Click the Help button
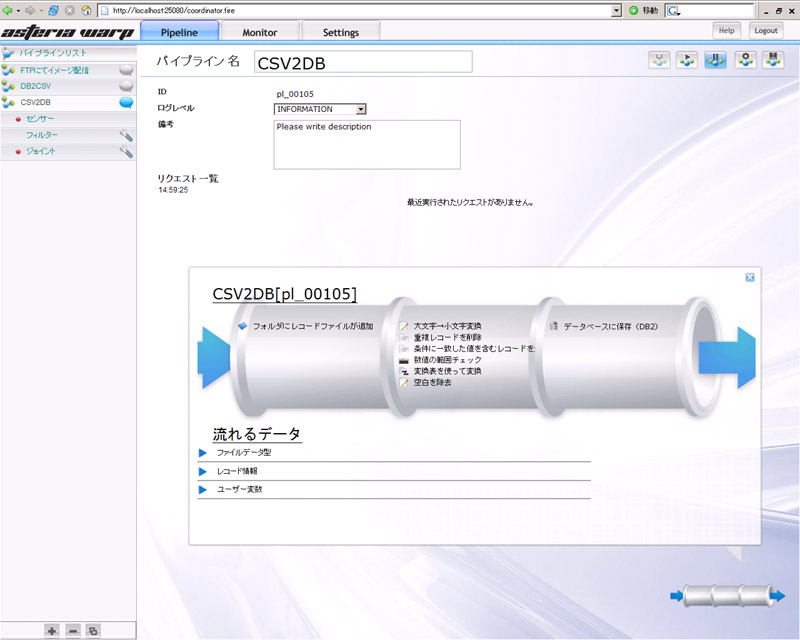800x640 pixels. (x=726, y=31)
